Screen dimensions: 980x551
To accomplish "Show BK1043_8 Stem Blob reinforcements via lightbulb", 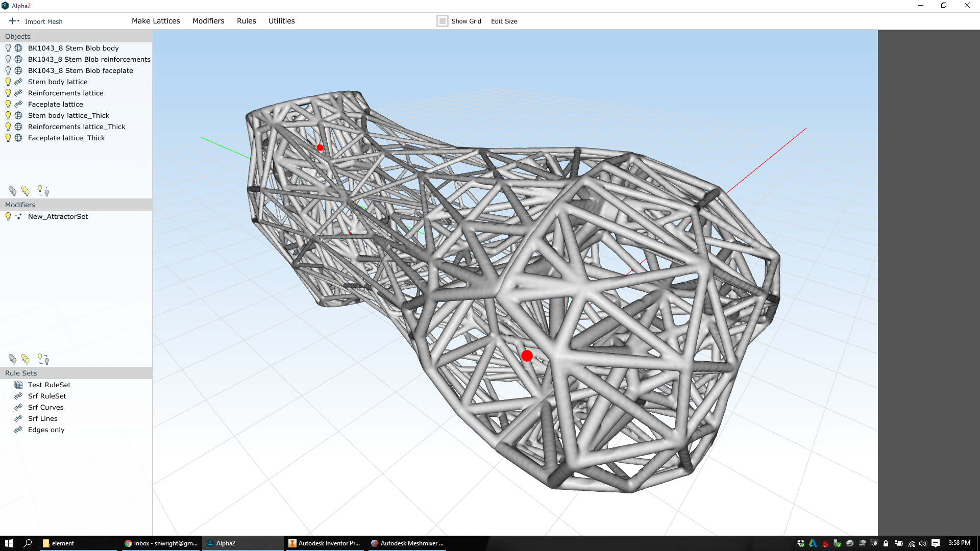I will click(x=8, y=59).
